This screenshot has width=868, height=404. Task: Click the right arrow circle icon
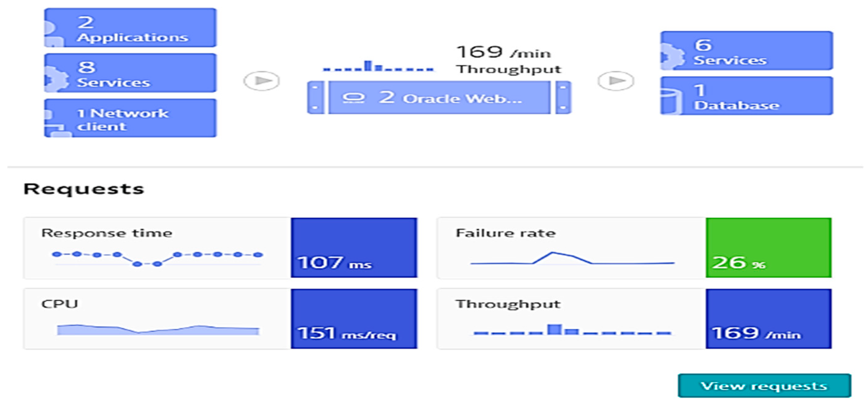tap(616, 81)
